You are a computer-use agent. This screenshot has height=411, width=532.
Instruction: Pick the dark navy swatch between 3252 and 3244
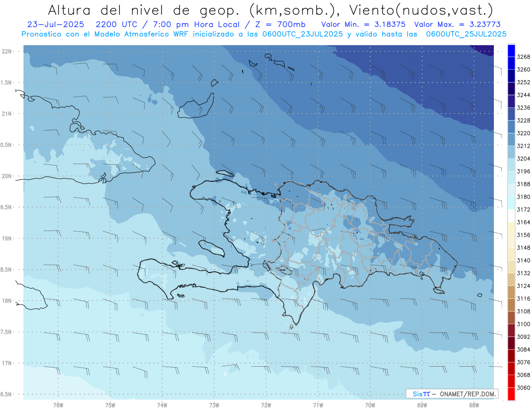[511, 88]
